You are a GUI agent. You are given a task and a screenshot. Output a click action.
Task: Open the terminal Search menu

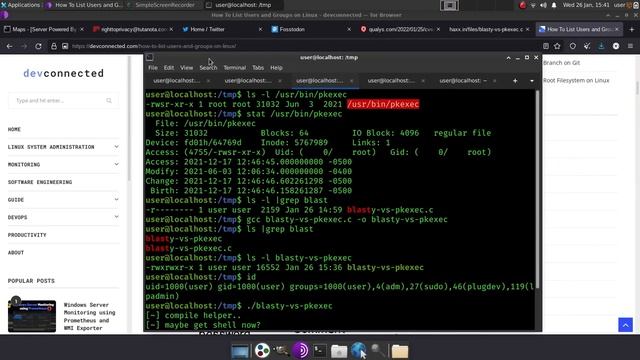(x=208, y=68)
